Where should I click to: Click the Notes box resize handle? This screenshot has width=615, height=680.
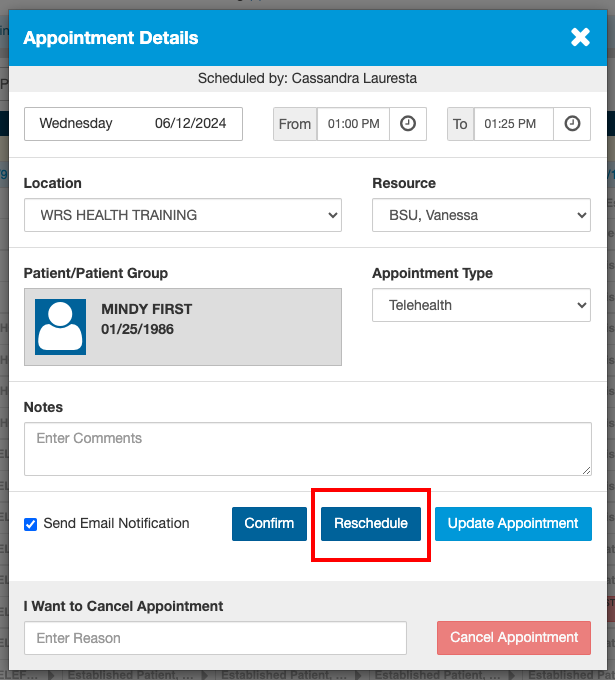(x=586, y=470)
